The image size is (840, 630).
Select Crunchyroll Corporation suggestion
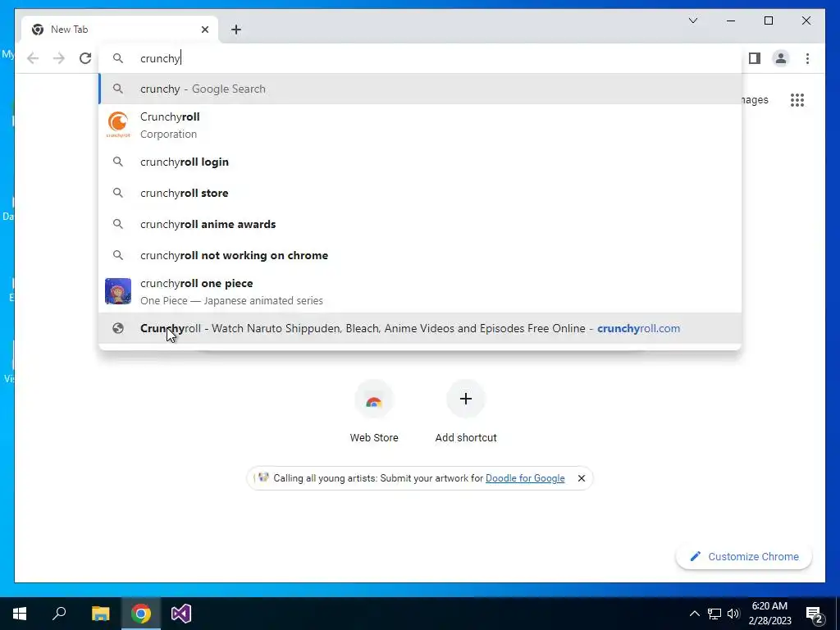421,126
